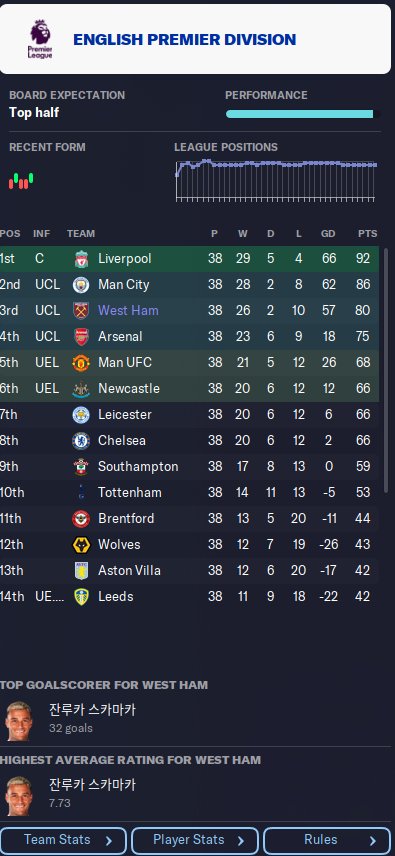Click the performance progress bar

(300, 114)
